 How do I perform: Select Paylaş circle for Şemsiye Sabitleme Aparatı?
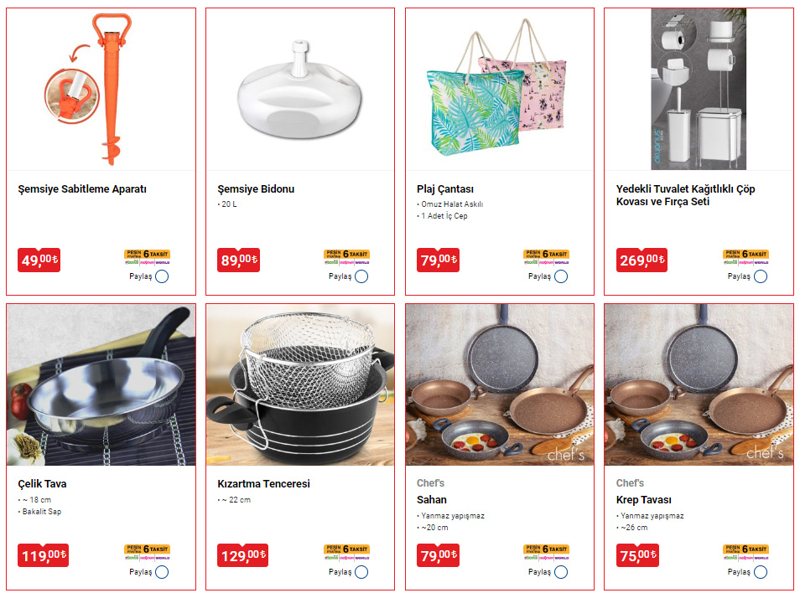[x=162, y=277]
